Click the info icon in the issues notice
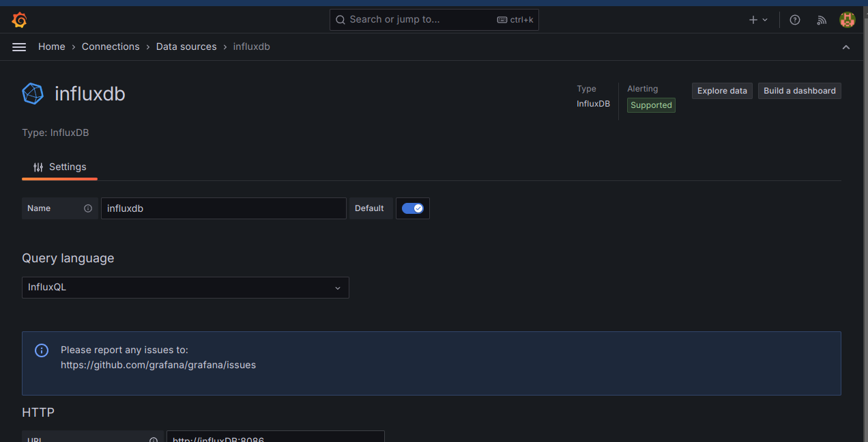Viewport: 868px width, 442px height. pos(42,350)
